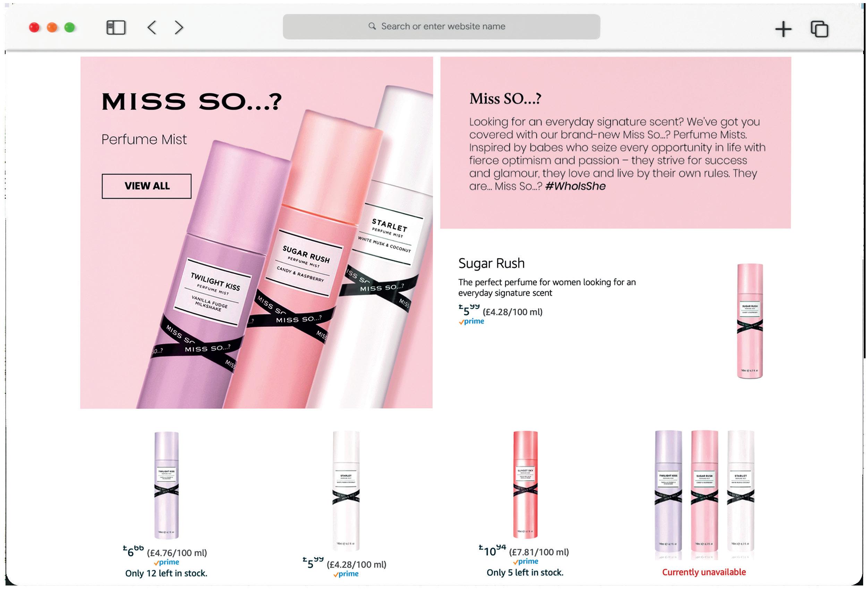Go forward with the right arrow

click(x=179, y=28)
